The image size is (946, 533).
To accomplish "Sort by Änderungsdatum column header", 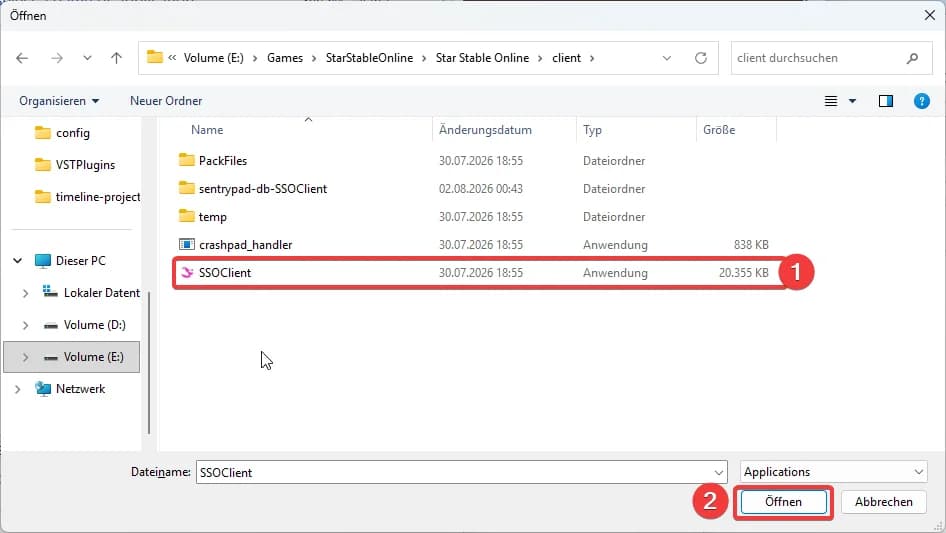I will tap(485, 130).
